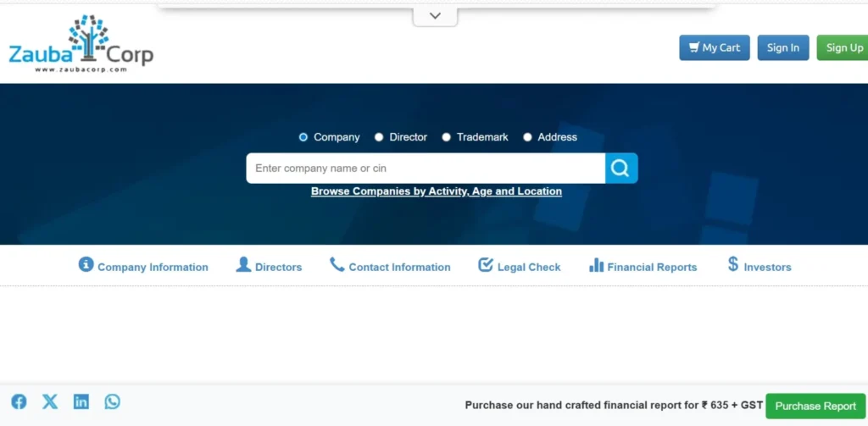This screenshot has height=426, width=868.
Task: Open Browse Companies by Activity, Age and Location
Action: 437,191
